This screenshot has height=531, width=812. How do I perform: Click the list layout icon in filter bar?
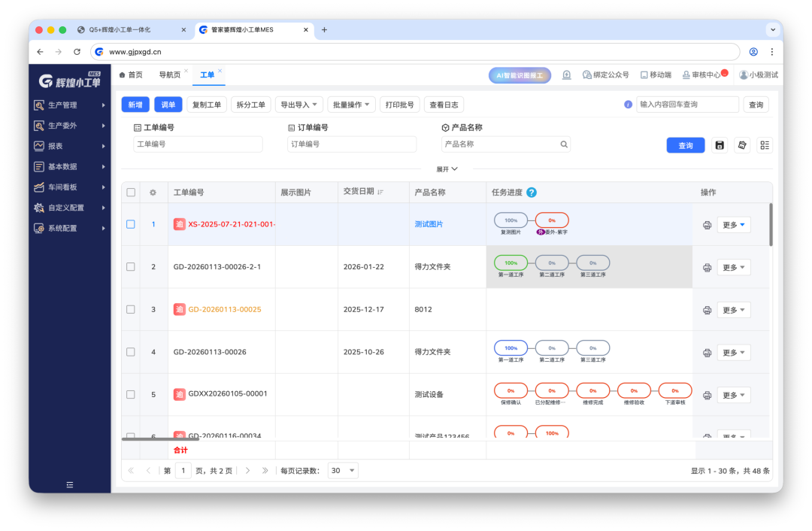click(x=765, y=145)
